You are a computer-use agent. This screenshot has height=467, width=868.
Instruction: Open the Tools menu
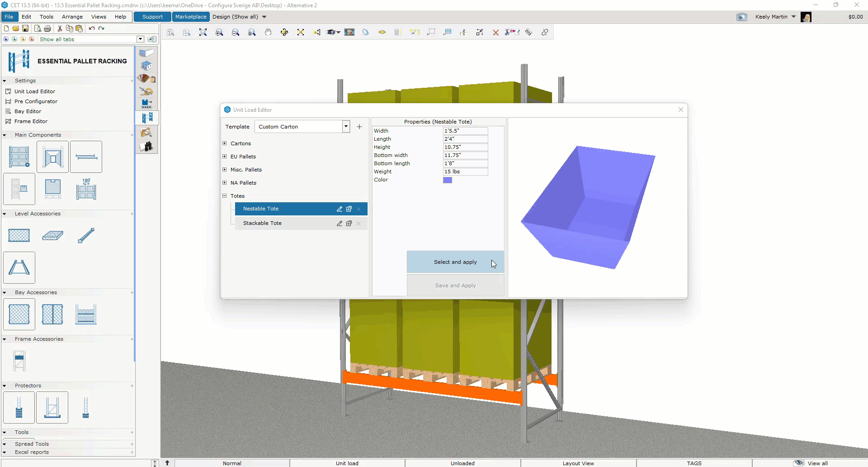point(47,17)
